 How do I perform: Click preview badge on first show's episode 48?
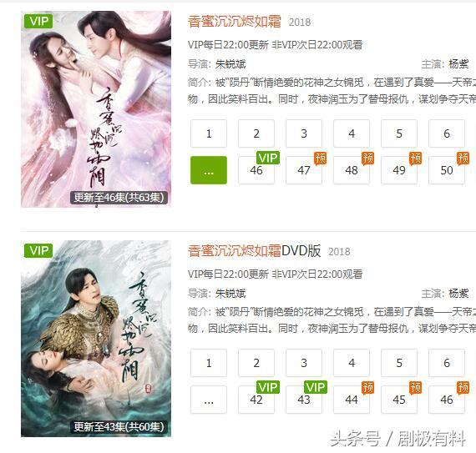367,159
